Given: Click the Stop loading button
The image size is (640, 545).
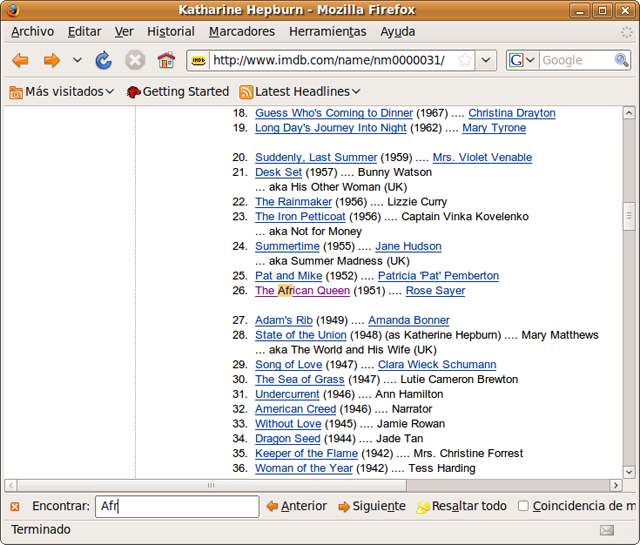Looking at the screenshot, I should [135, 61].
